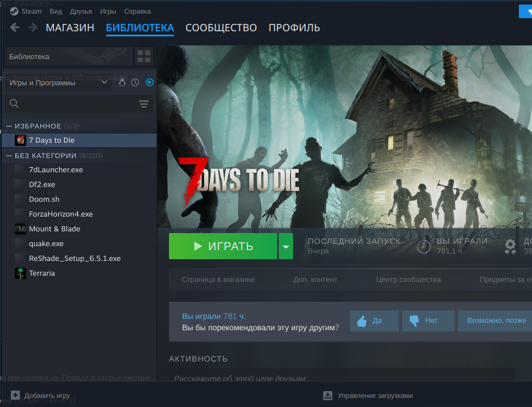Open the Сообщество tab
532x407 pixels.
coord(221,28)
